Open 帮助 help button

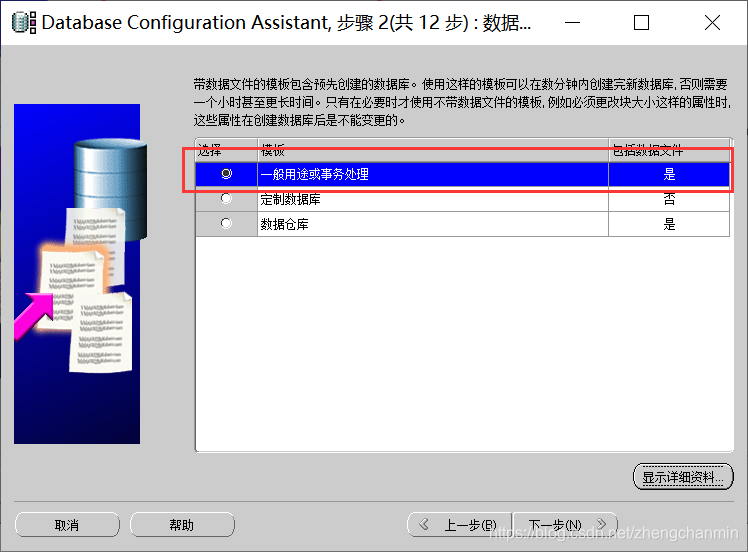[x=182, y=525]
